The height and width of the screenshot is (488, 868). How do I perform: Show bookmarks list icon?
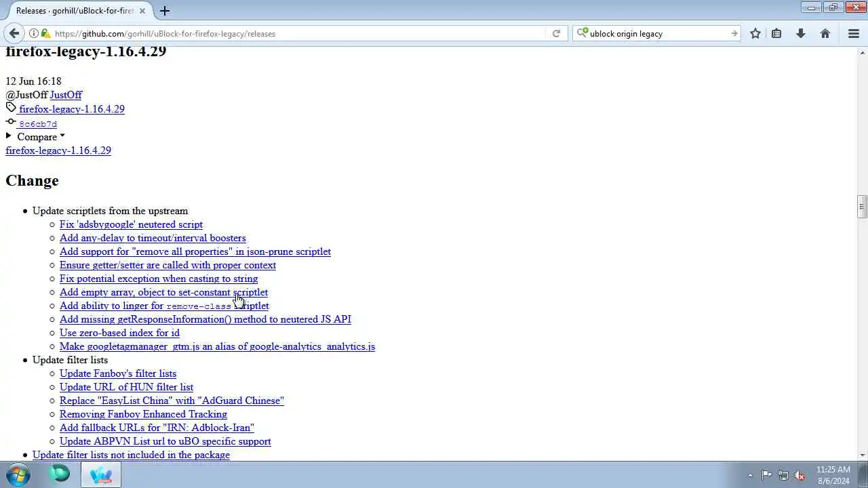[776, 33]
